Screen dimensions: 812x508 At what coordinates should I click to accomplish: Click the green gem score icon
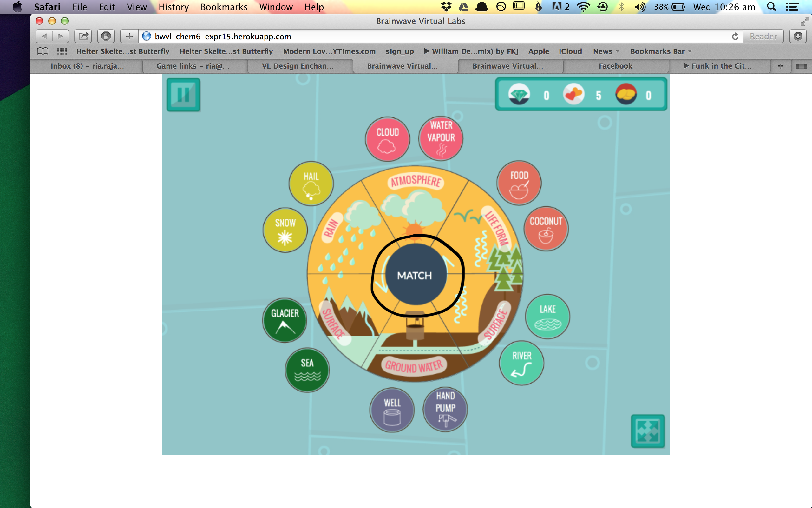coord(519,94)
